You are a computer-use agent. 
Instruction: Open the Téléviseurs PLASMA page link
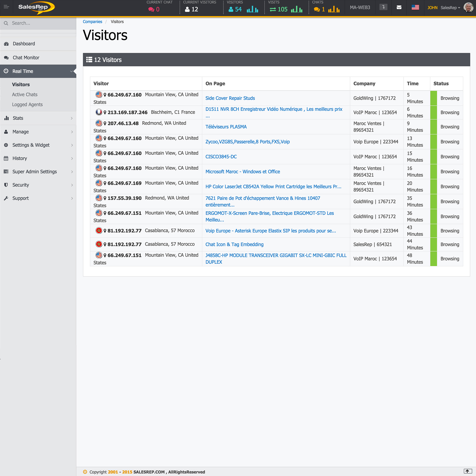click(226, 127)
